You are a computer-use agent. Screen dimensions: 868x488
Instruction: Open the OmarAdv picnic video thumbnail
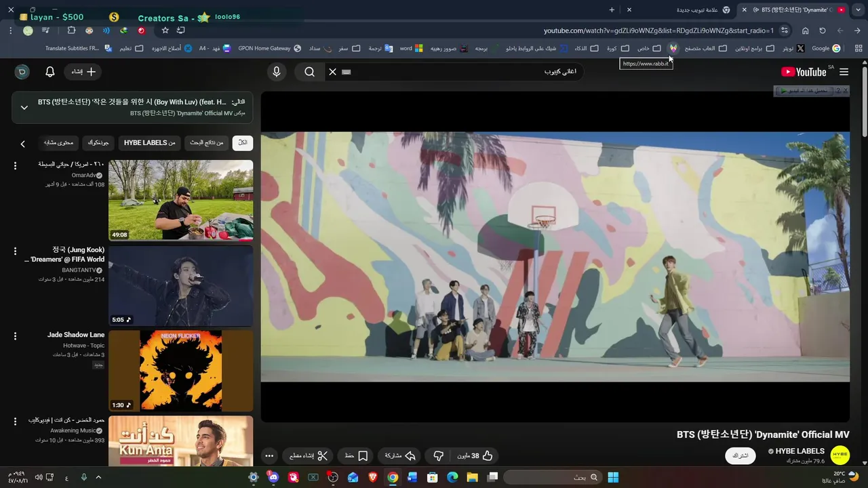(181, 200)
